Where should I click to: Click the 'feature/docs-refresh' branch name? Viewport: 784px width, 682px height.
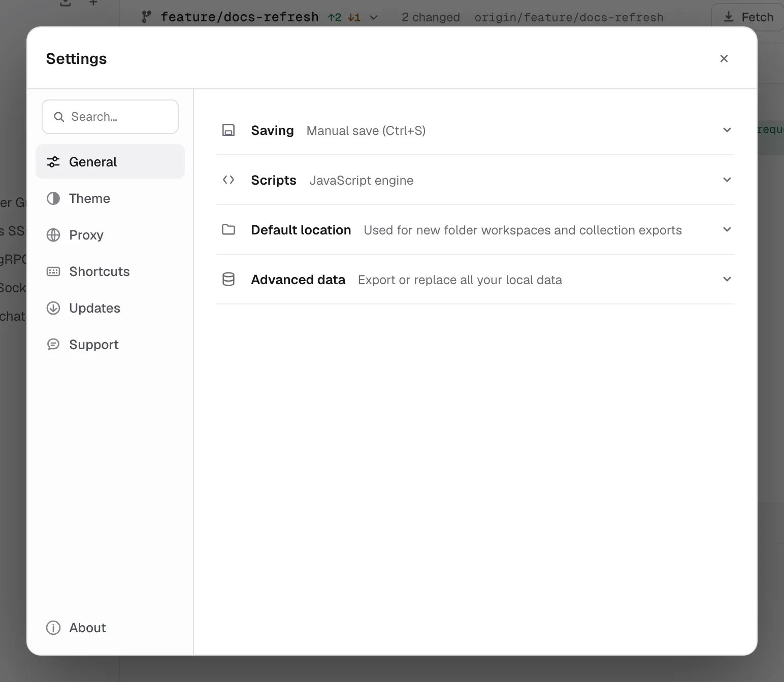tap(240, 17)
